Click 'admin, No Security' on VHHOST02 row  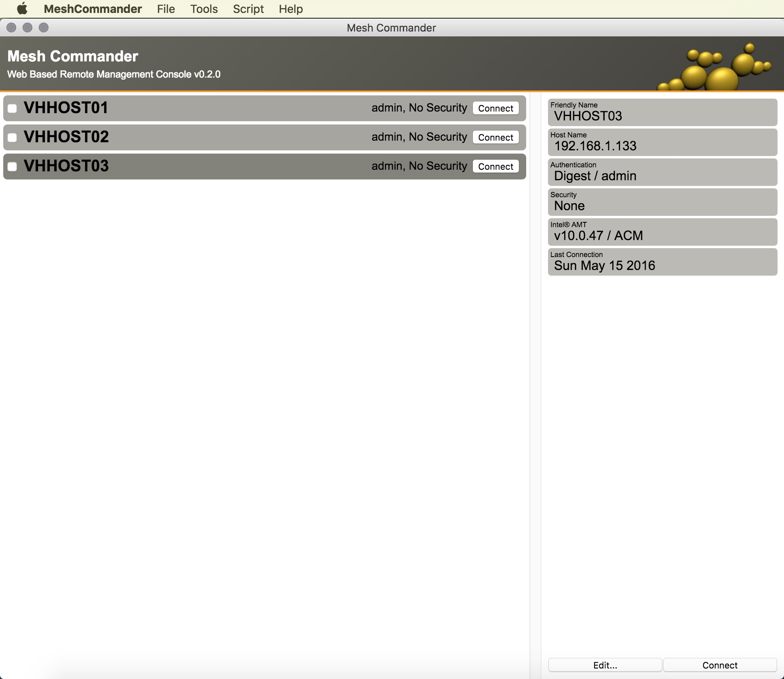(x=419, y=137)
